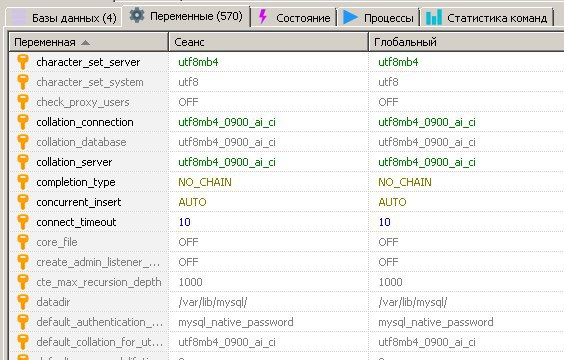Click the key icon for check_proxy_users
564x360 pixels.
23,102
